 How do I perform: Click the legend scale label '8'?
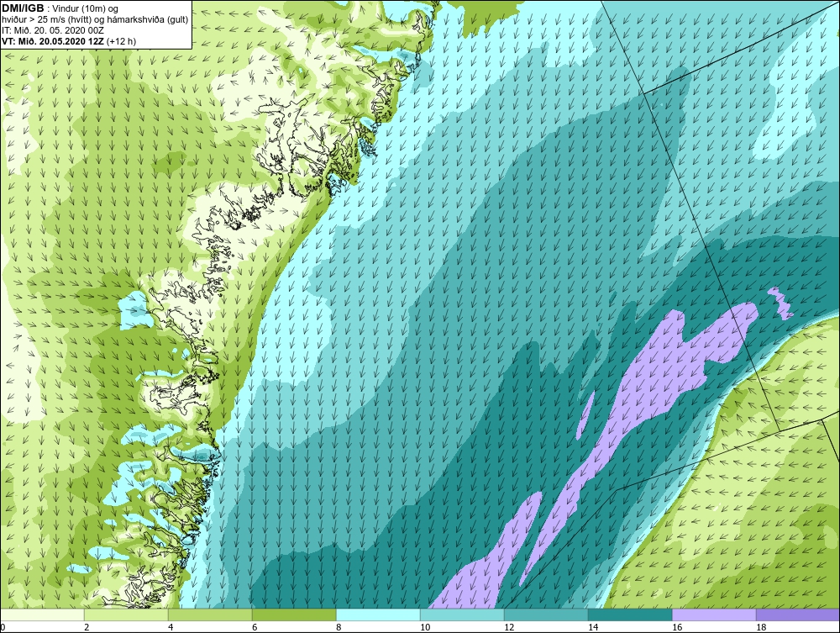click(339, 627)
